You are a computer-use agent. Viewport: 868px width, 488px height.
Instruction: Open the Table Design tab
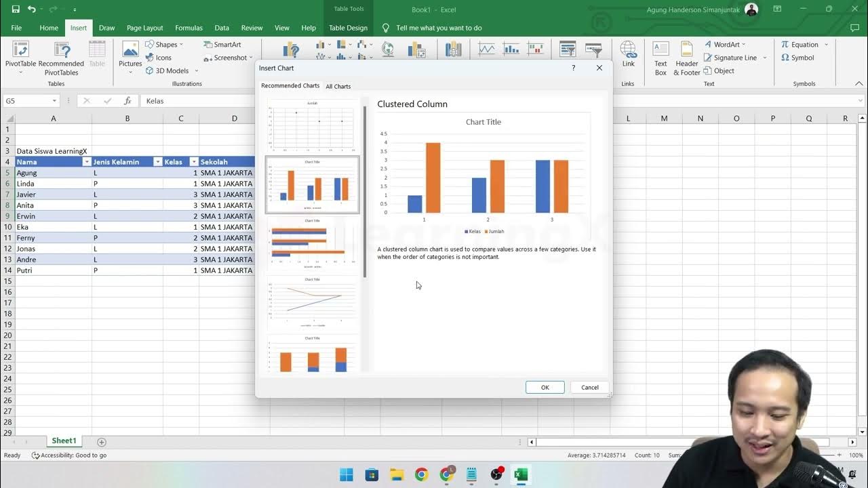click(x=348, y=28)
